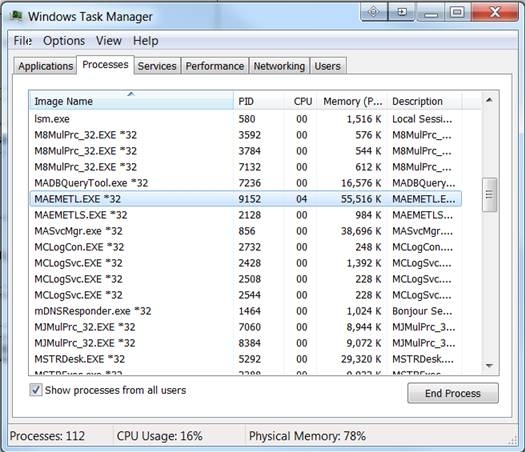Viewport: 525px width, 452px height.
Task: Sort by the Description column header
Action: pos(425,101)
